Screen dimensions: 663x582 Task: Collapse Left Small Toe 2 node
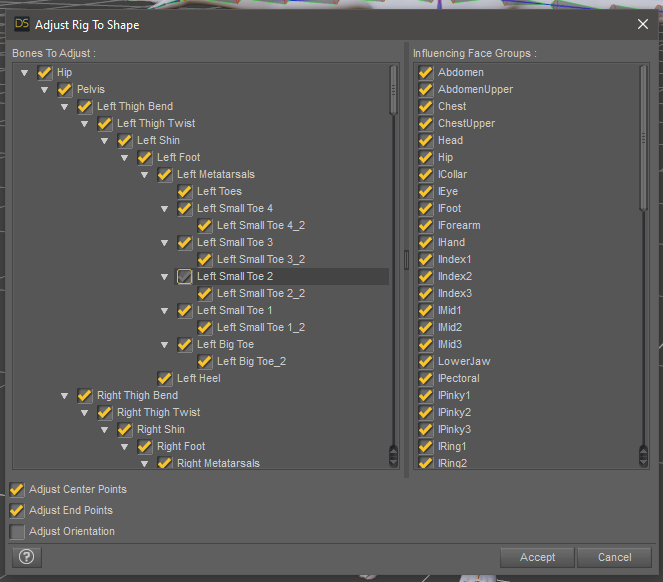[164, 277]
